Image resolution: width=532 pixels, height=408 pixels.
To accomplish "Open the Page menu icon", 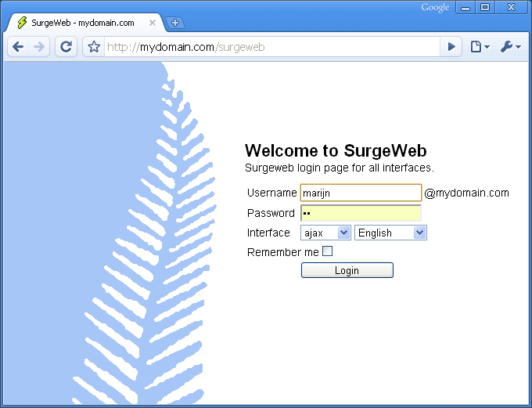I will (479, 47).
